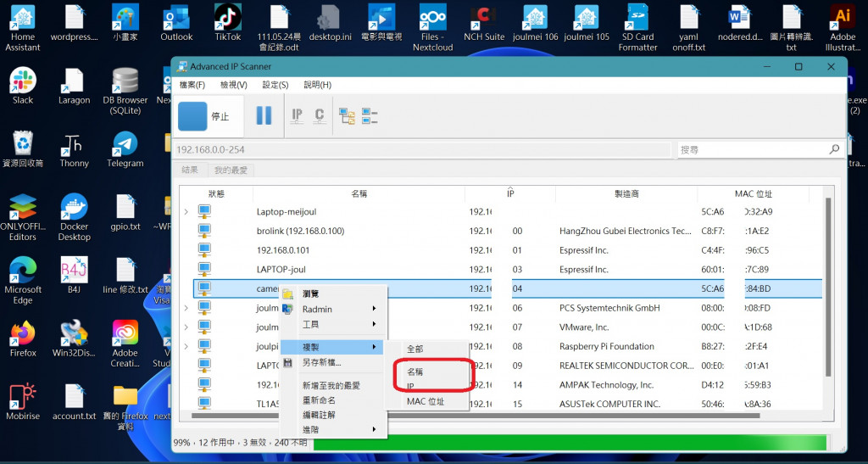
Task: Click the blue 停止 (Stop) scan button
Action: tap(209, 116)
